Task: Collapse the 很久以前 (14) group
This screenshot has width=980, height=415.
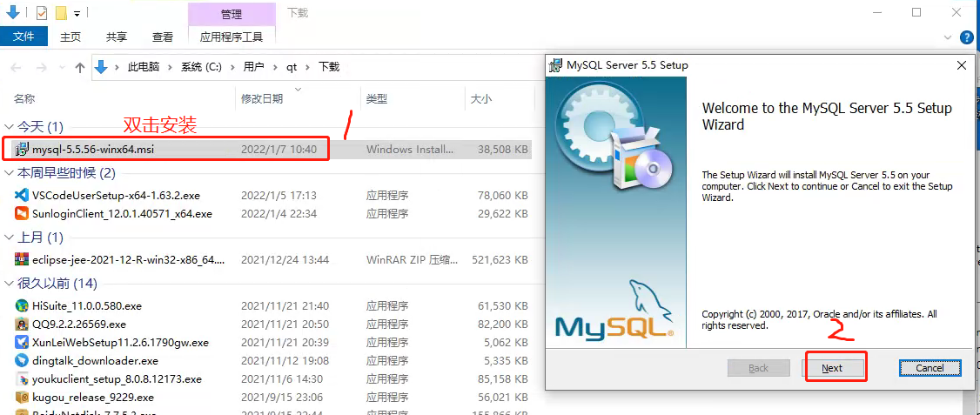Action: coord(9,284)
